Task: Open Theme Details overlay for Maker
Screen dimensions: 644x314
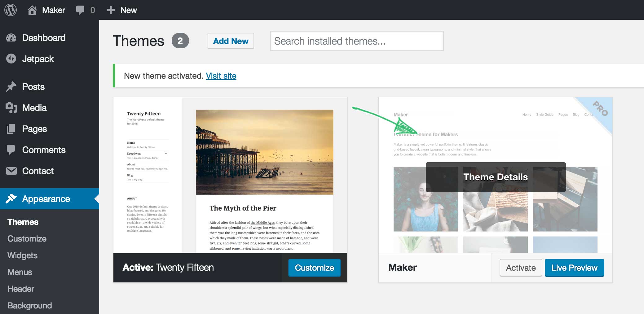Action: pyautogui.click(x=496, y=177)
